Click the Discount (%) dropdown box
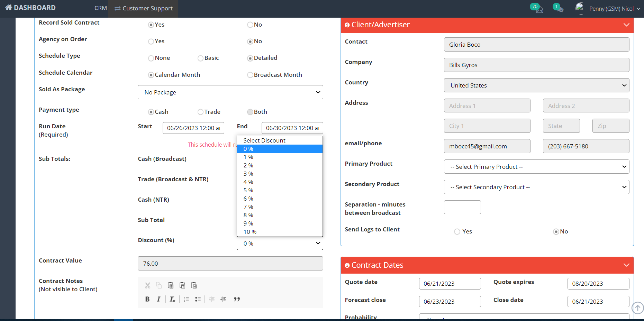The image size is (644, 321). 280,243
